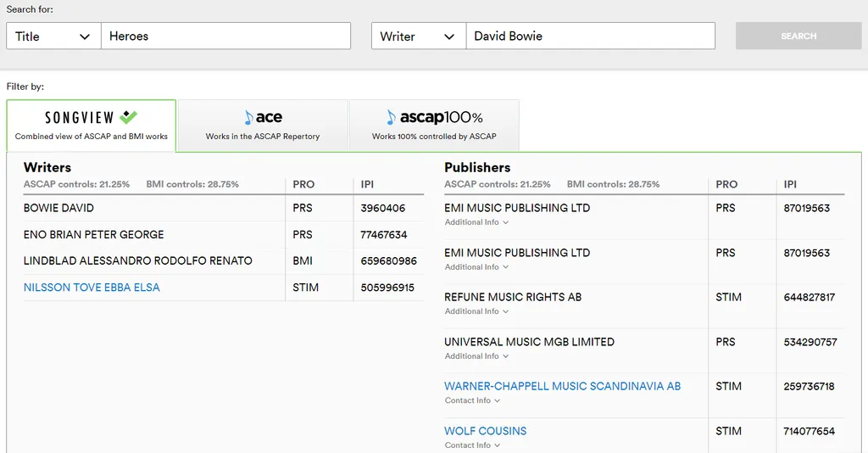Click BMI PRO value in Lindblad row
The width and height of the screenshot is (868, 453).
pyautogui.click(x=303, y=260)
